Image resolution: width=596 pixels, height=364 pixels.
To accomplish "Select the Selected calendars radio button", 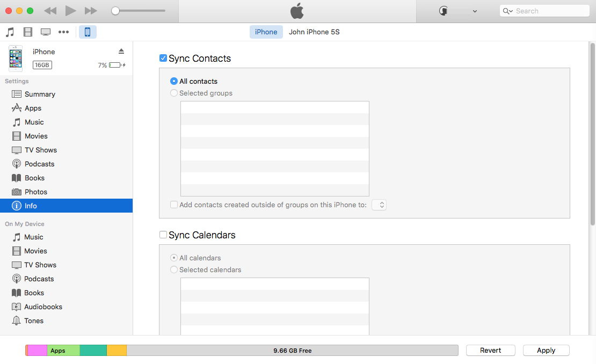I will coord(174,270).
